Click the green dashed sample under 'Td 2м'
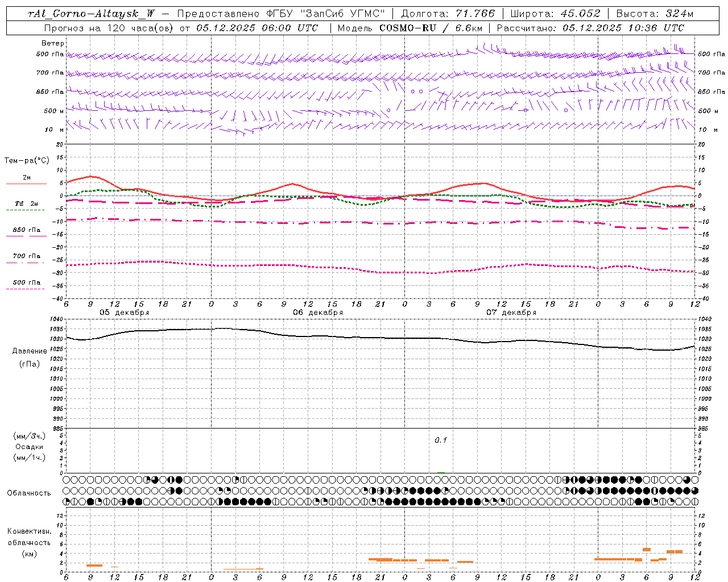728x582 pixels. click(26, 210)
